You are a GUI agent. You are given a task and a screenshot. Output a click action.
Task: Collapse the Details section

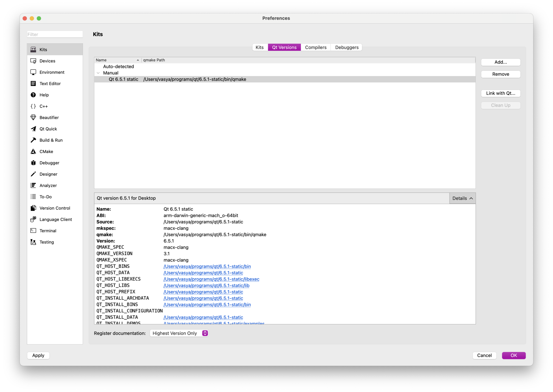tap(462, 198)
